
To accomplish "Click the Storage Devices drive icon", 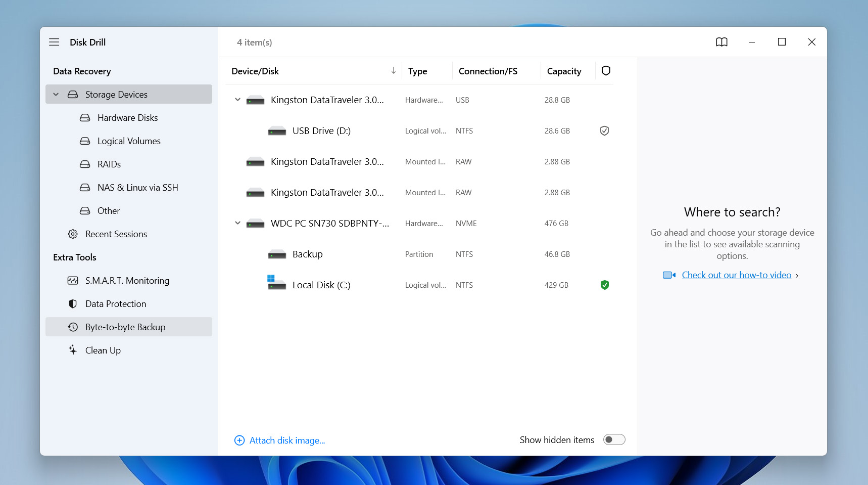I will pyautogui.click(x=73, y=95).
